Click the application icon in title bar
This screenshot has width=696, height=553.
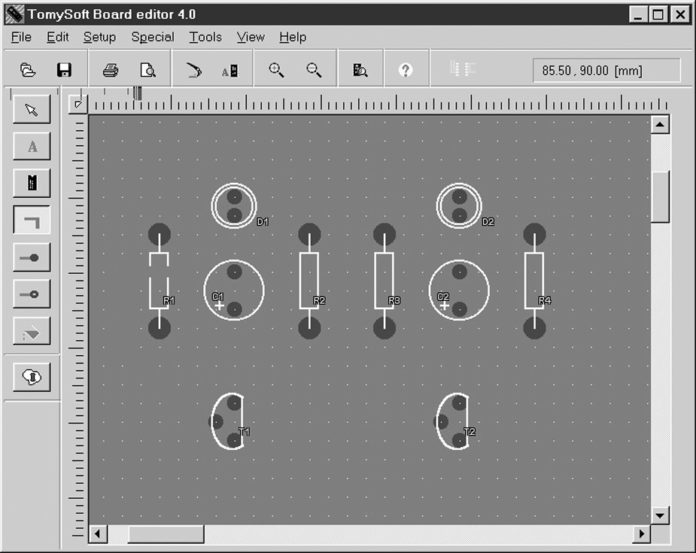(x=14, y=14)
